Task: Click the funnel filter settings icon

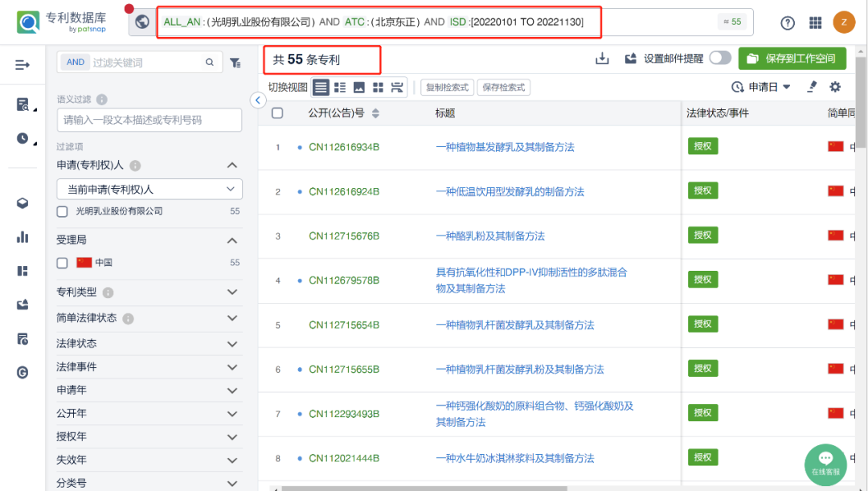Action: (235, 63)
